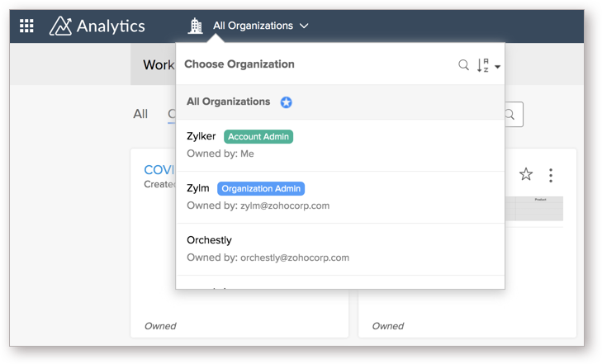Click the Owned label on first workspace card

[x=160, y=326]
